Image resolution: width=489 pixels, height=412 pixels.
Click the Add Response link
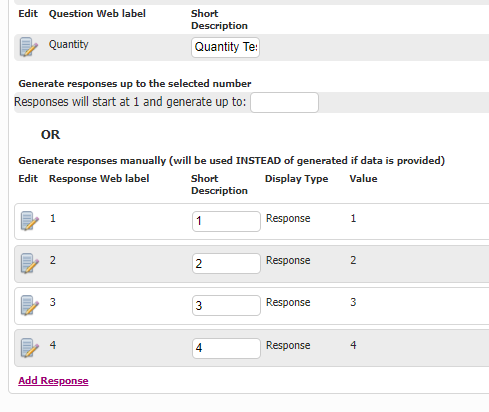point(53,381)
